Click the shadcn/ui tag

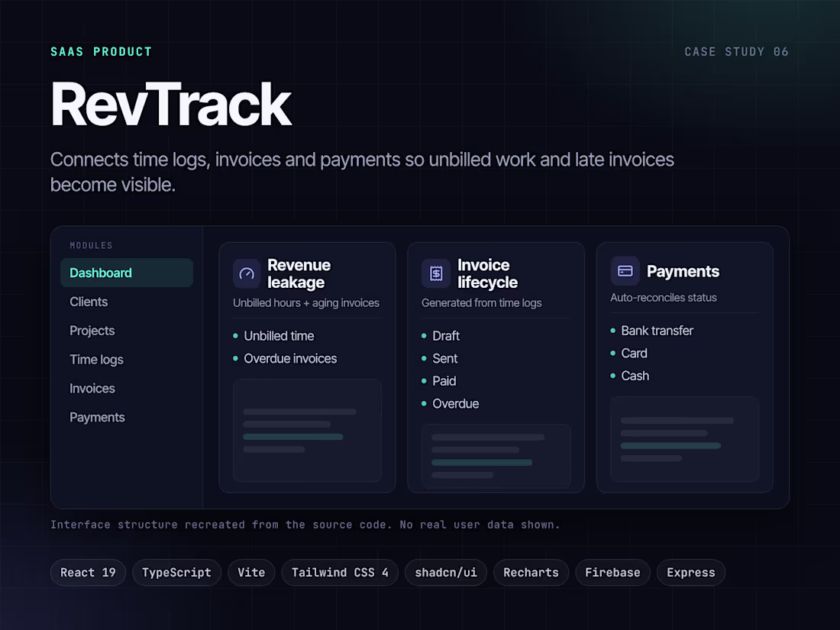(x=446, y=573)
